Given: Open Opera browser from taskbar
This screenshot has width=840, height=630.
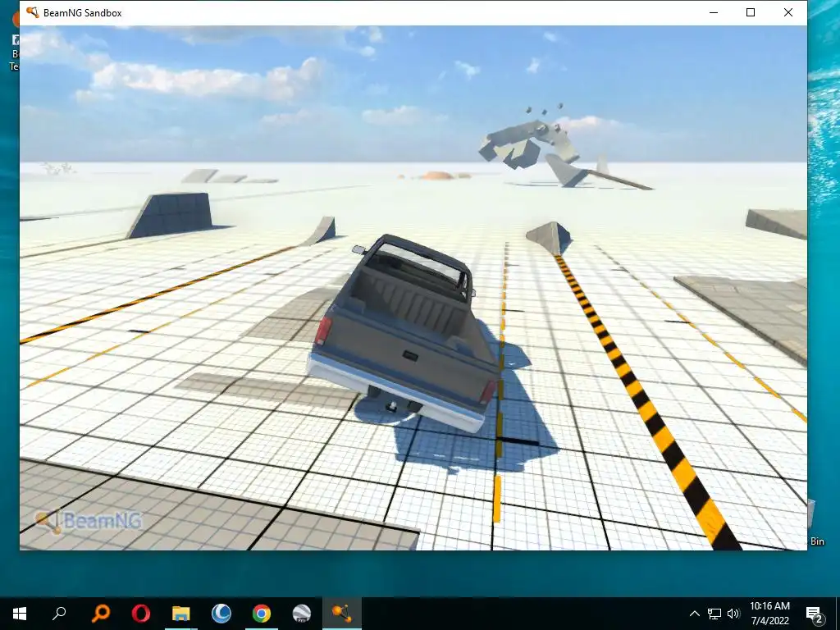Looking at the screenshot, I should click(x=141, y=614).
